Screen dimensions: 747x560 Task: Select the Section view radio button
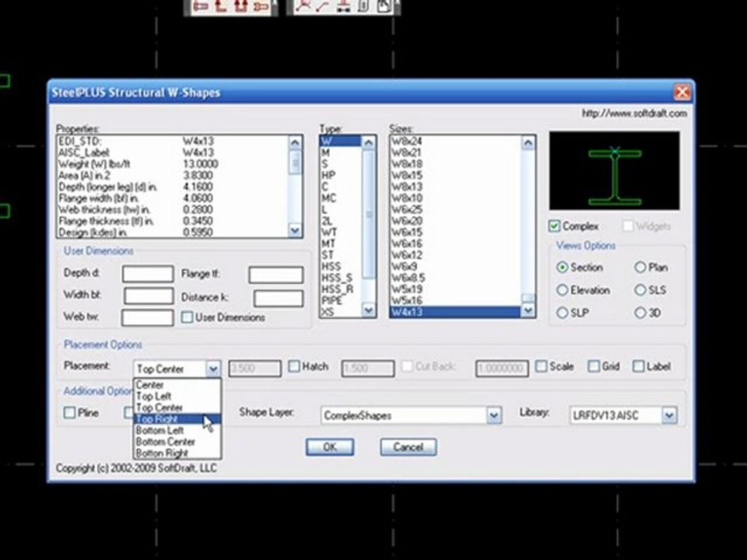pyautogui.click(x=562, y=267)
